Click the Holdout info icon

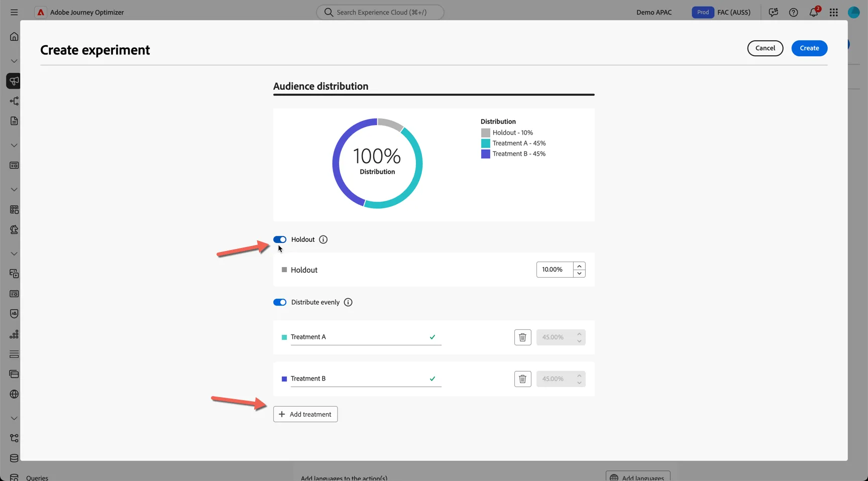click(x=323, y=239)
